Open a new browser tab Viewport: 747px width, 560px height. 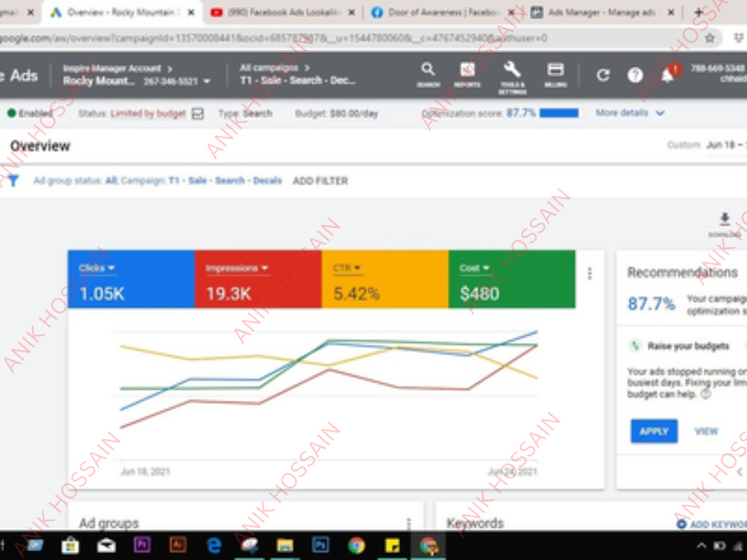(698, 13)
